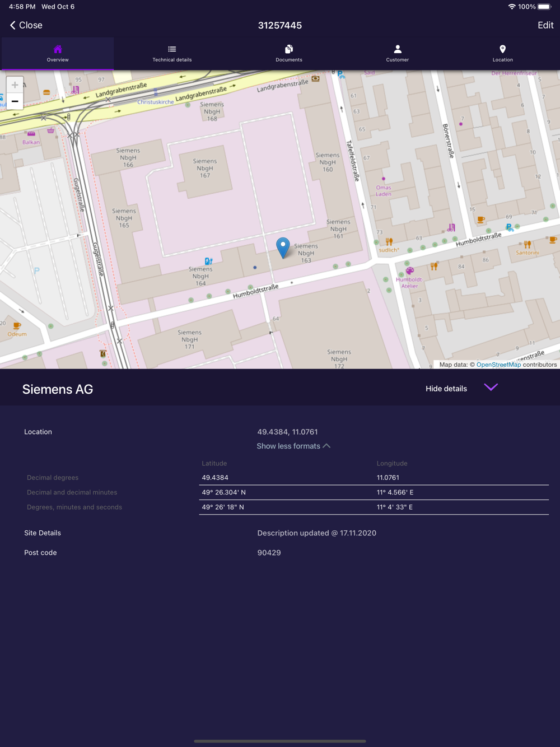The width and height of the screenshot is (560, 747).
Task: Tap the Close back button
Action: click(x=26, y=25)
